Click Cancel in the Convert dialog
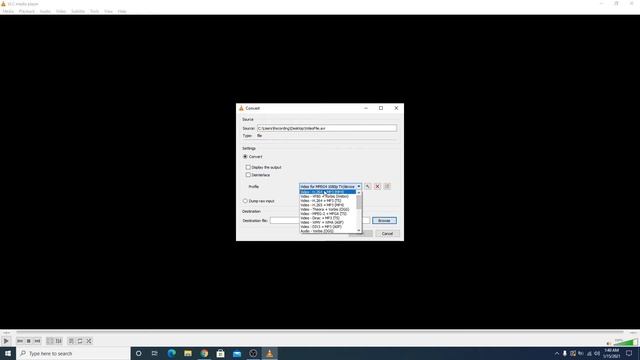The image size is (640, 360). 387,233
